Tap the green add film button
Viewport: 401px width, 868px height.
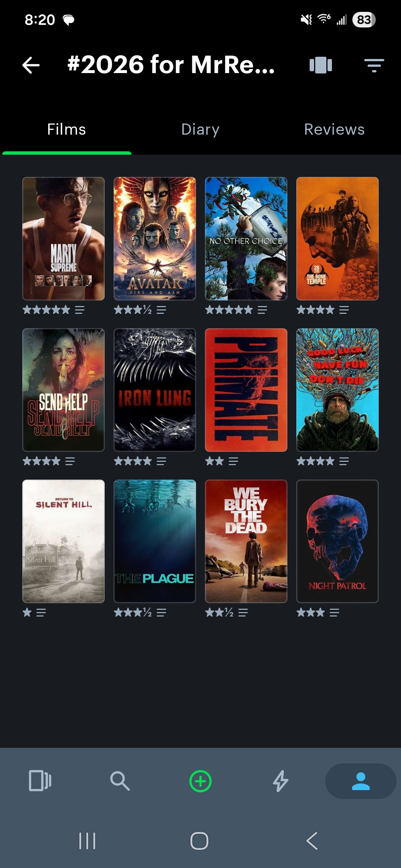pyautogui.click(x=200, y=781)
